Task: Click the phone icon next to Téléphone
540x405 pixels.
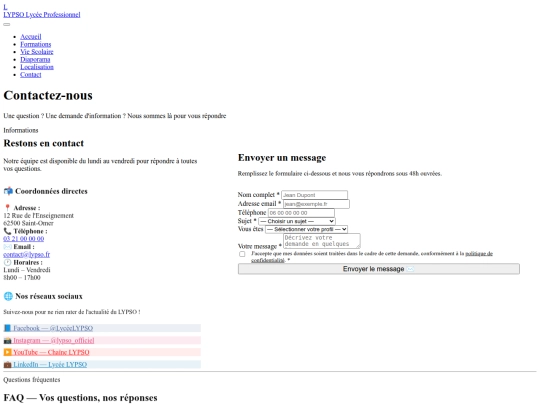Action: pos(7,231)
